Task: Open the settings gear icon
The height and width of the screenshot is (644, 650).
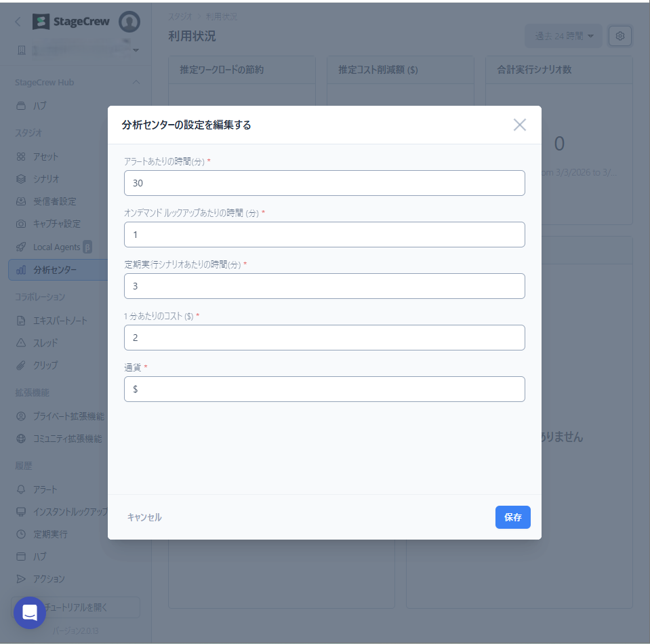Action: [619, 36]
